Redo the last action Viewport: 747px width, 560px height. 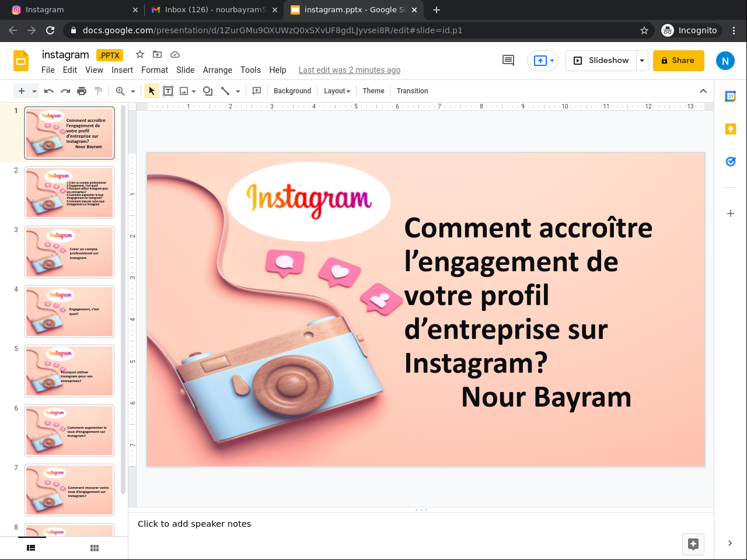65,91
